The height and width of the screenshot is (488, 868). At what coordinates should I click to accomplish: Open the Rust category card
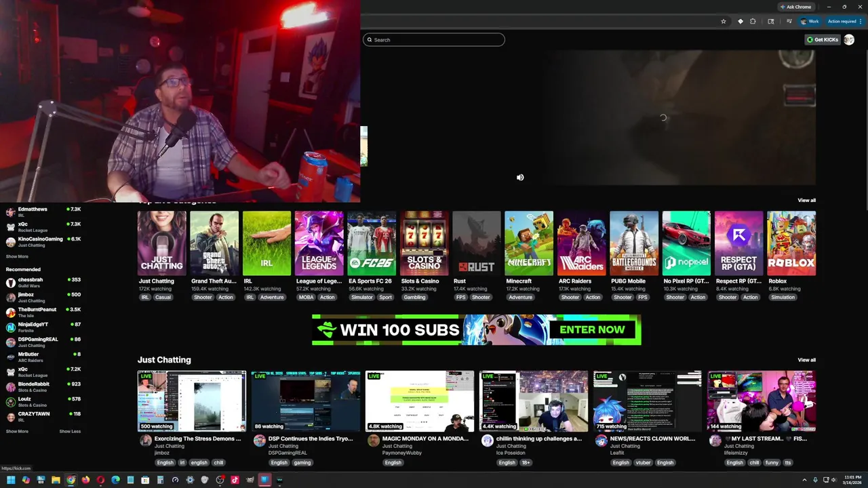pos(477,243)
